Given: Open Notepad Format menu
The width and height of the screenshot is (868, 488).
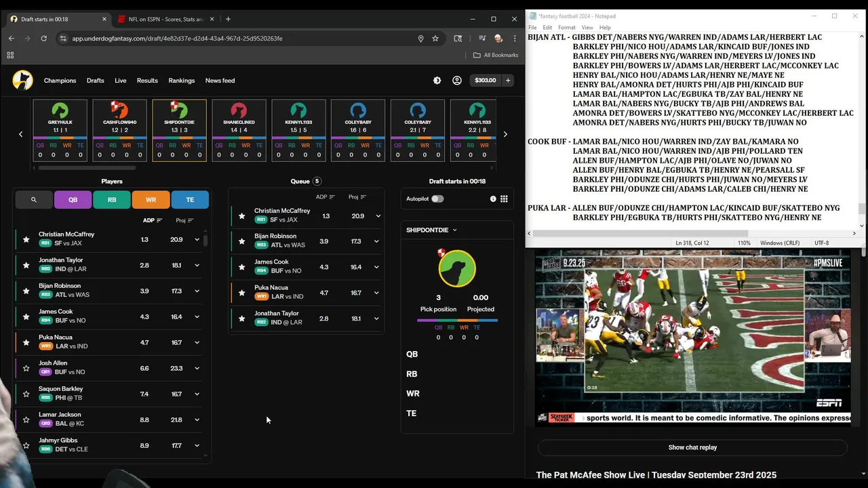Looking at the screenshot, I should (x=567, y=28).
